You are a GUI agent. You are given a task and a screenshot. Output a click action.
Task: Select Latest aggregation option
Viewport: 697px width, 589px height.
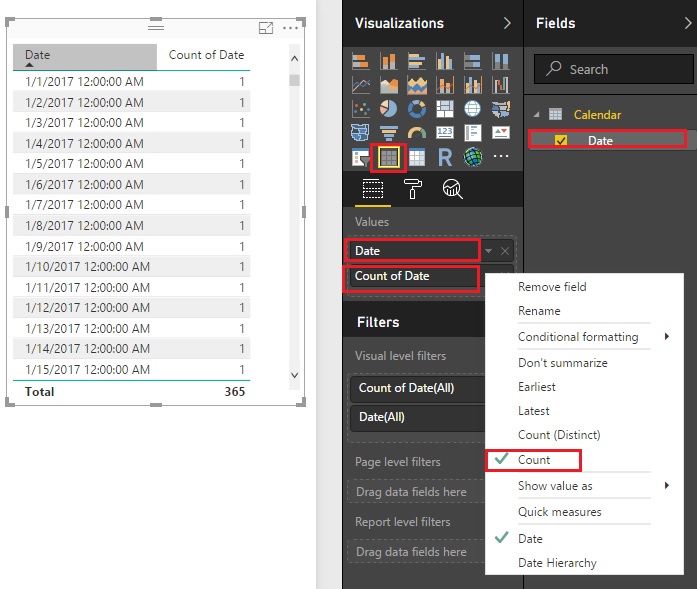[533, 411]
